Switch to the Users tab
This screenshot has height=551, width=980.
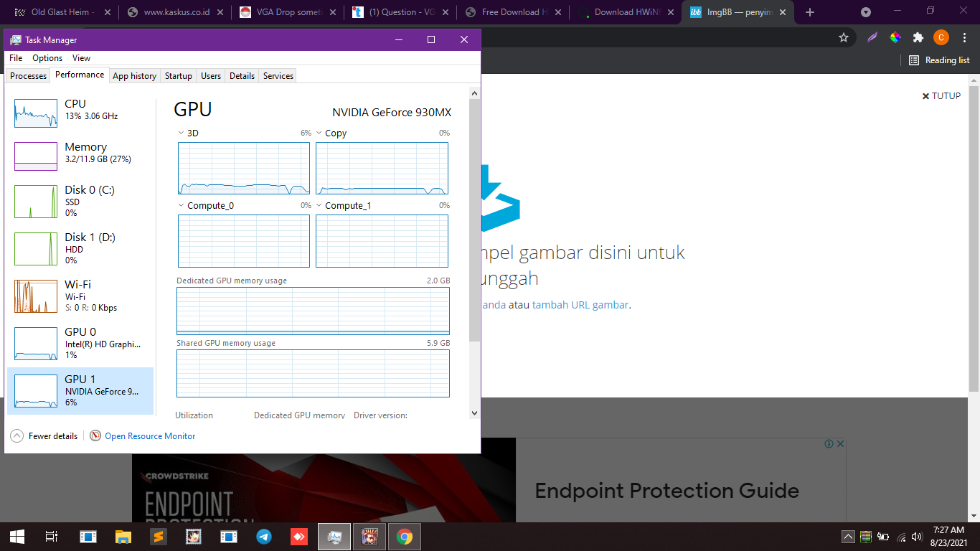pos(211,76)
